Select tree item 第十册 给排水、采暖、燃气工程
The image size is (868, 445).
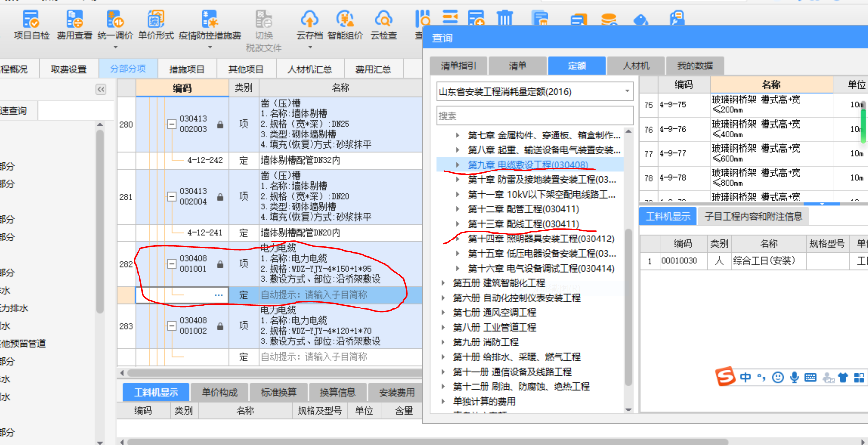pos(517,357)
